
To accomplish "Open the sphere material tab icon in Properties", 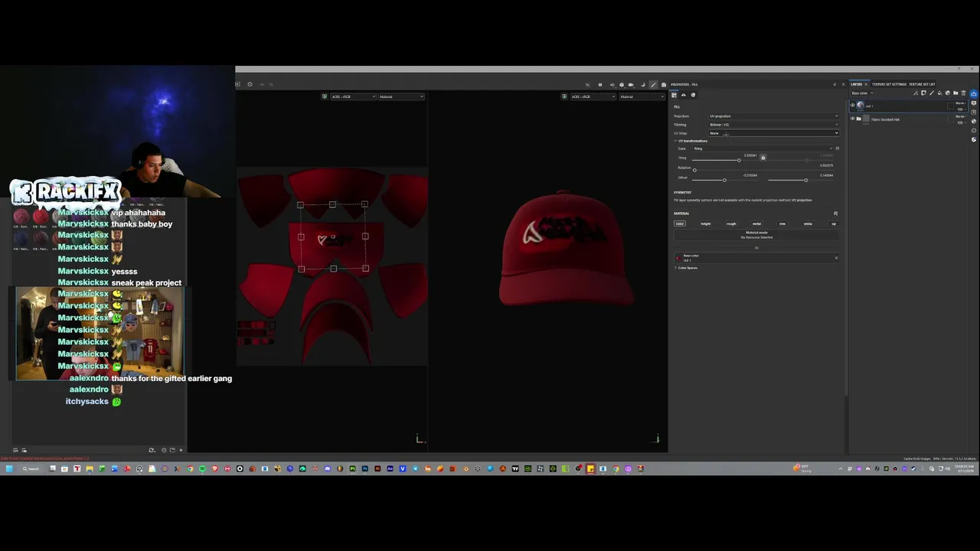I will 693,95.
